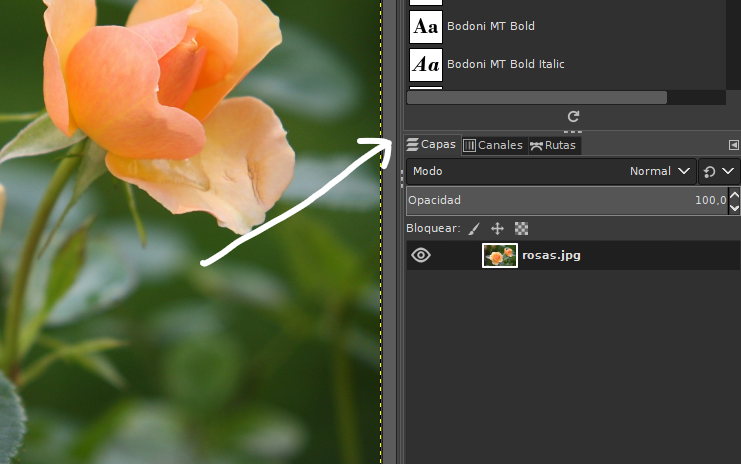The image size is (741, 464).
Task: Click the refresh fonts icon
Action: (x=573, y=117)
